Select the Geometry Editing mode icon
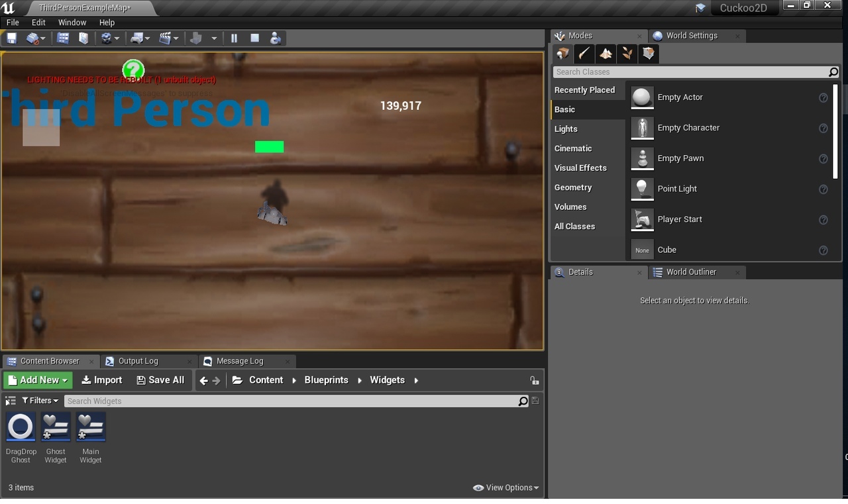This screenshot has height=504, width=848. (x=648, y=54)
